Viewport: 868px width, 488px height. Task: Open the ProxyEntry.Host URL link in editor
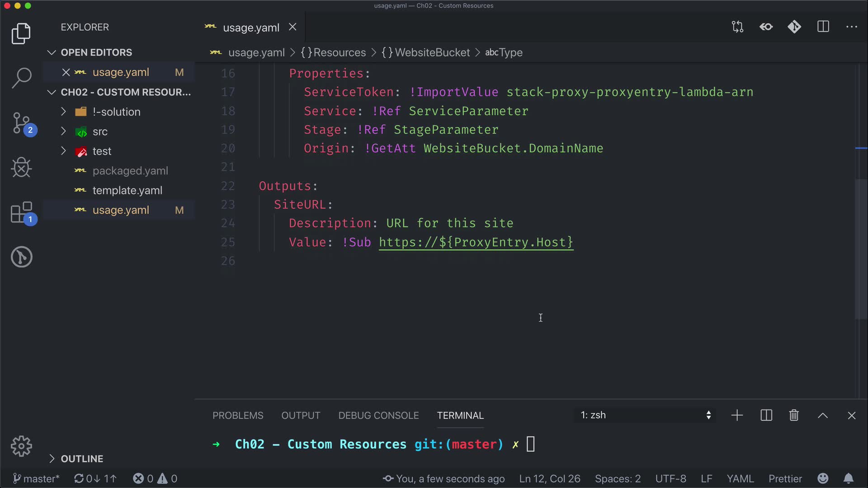click(476, 242)
